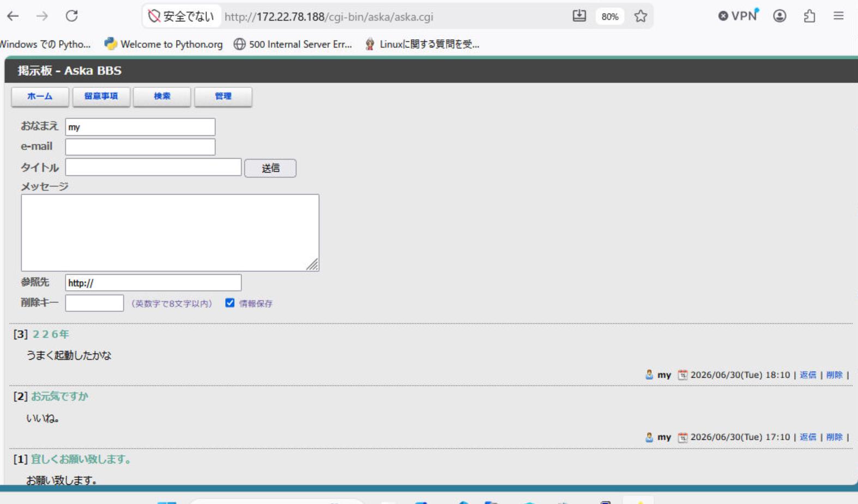Click the calendar icon on the 18:10 post

682,375
